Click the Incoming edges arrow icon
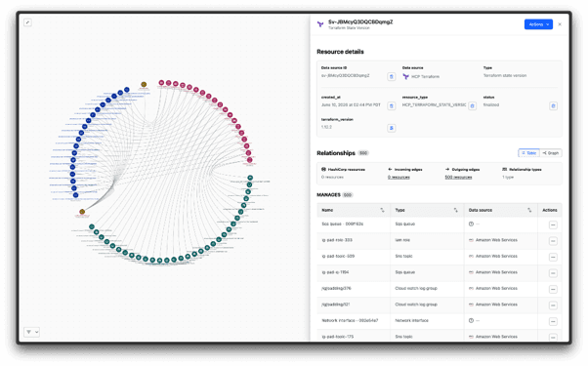The width and height of the screenshot is (588, 366). 390,169
